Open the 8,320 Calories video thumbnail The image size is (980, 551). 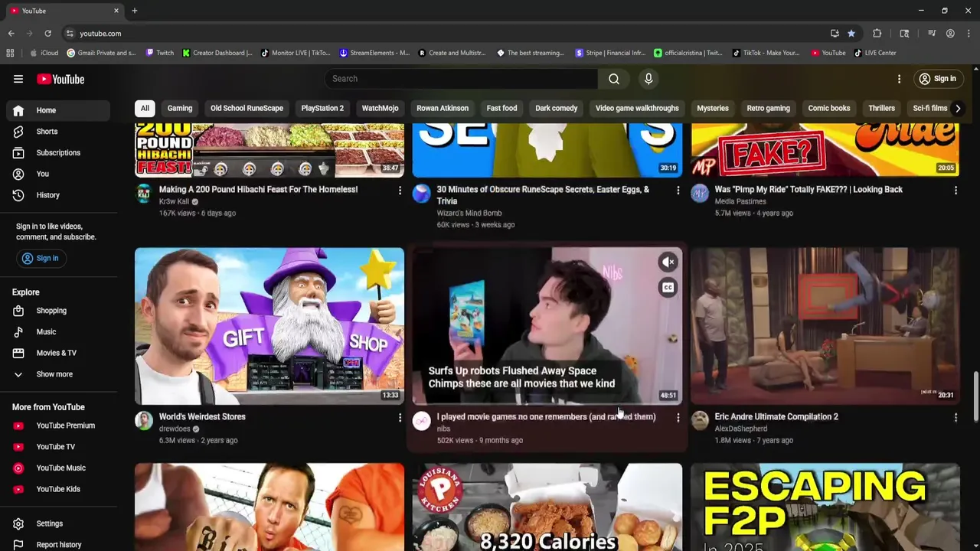(547, 507)
